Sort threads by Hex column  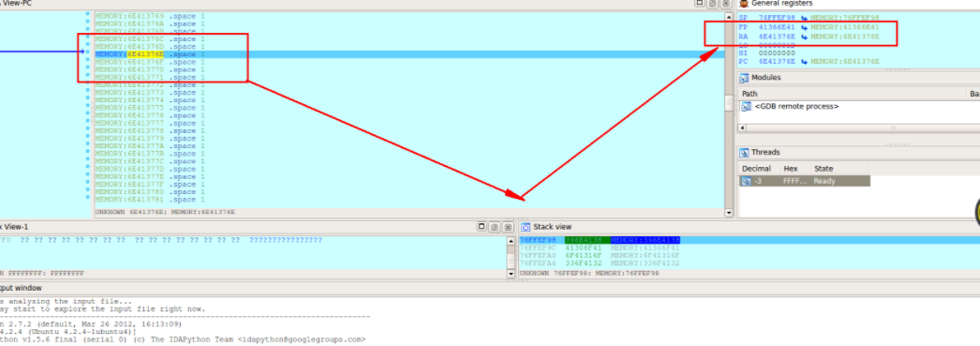point(795,168)
